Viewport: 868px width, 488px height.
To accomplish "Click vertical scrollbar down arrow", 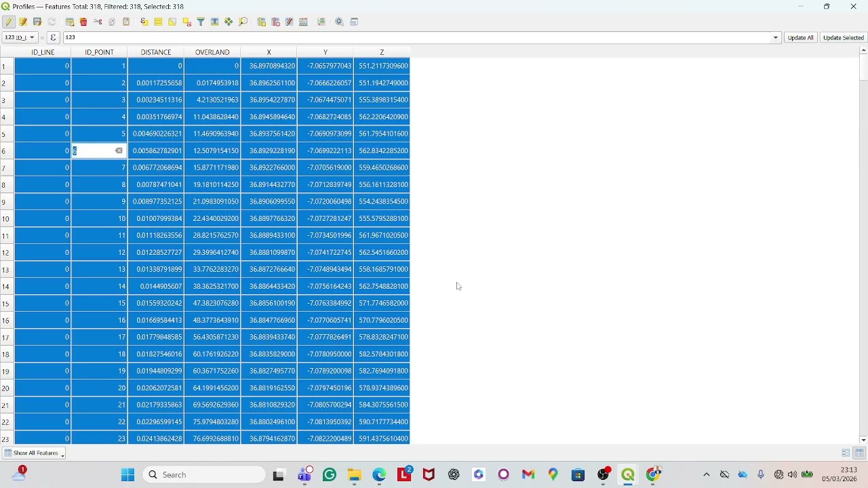I will pyautogui.click(x=863, y=440).
